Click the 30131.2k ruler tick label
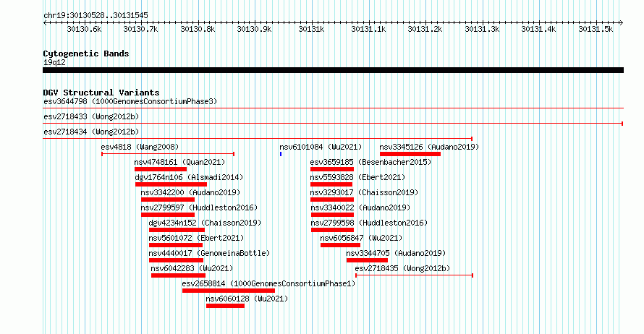Image resolution: width=644 pixels, height=334 pixels. (x=425, y=29)
